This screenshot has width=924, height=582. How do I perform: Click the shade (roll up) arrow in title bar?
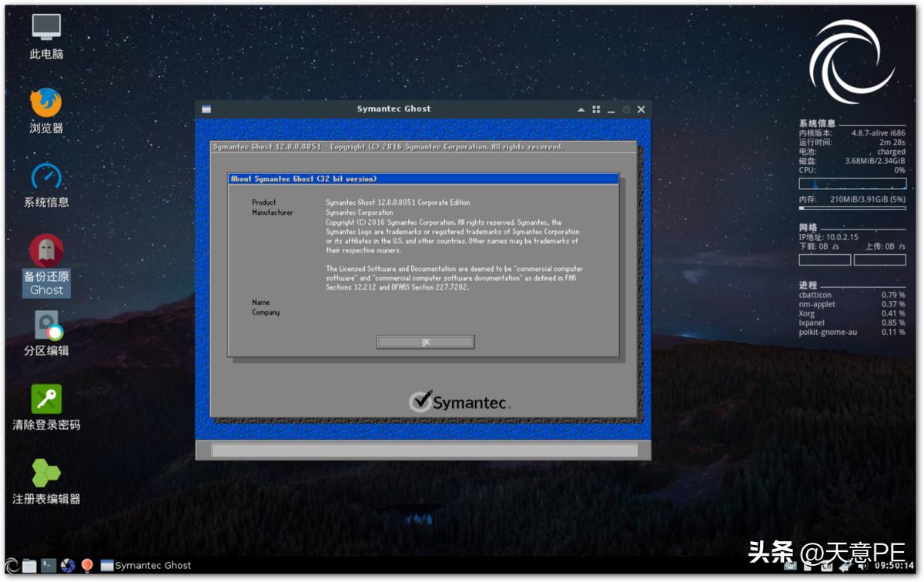581,109
